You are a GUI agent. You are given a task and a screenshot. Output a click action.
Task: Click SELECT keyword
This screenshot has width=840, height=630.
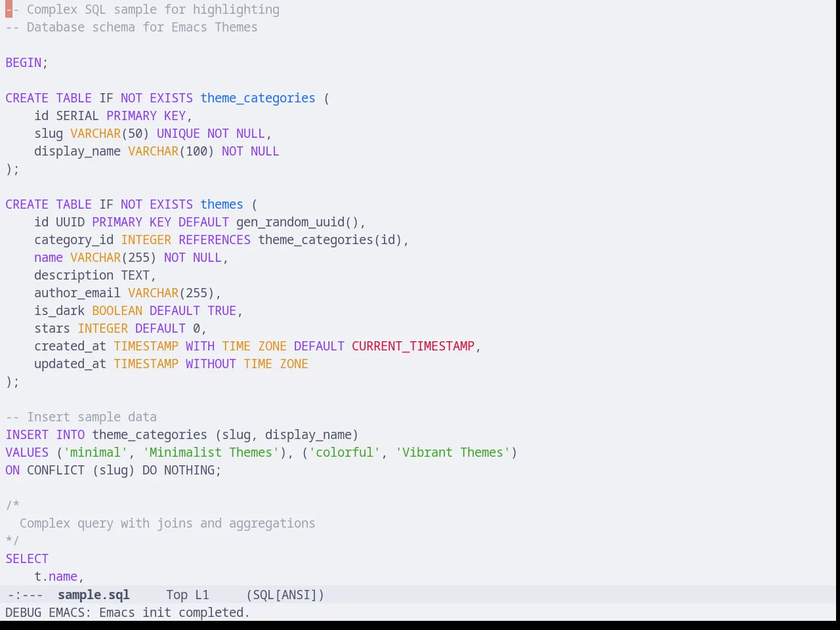[27, 559]
